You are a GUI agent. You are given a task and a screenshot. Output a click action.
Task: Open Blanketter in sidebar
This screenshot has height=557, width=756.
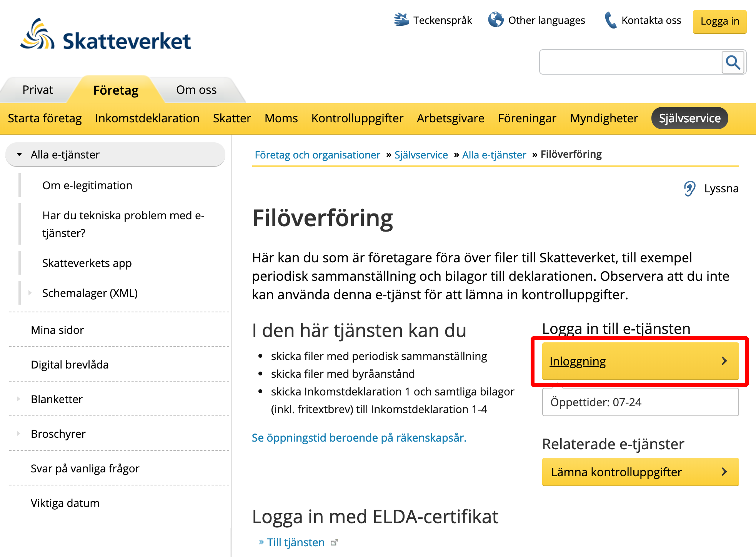tap(57, 399)
